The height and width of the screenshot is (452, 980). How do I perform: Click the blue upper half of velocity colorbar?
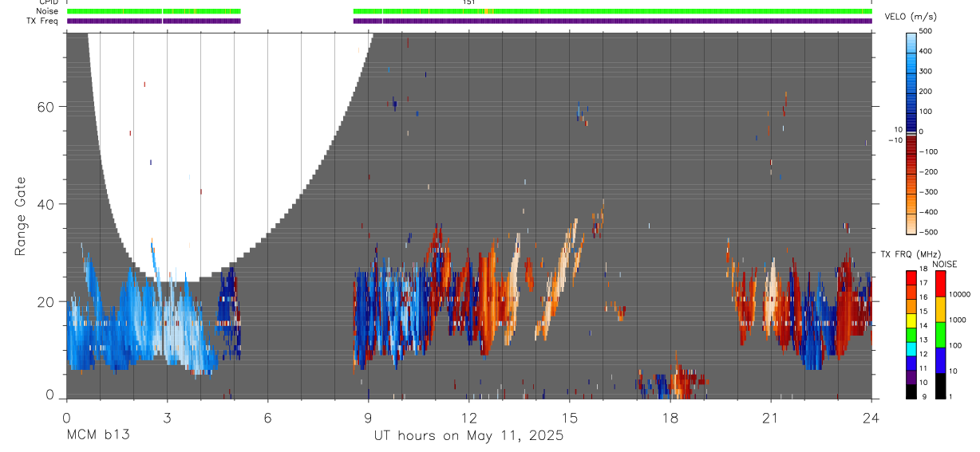(911, 81)
